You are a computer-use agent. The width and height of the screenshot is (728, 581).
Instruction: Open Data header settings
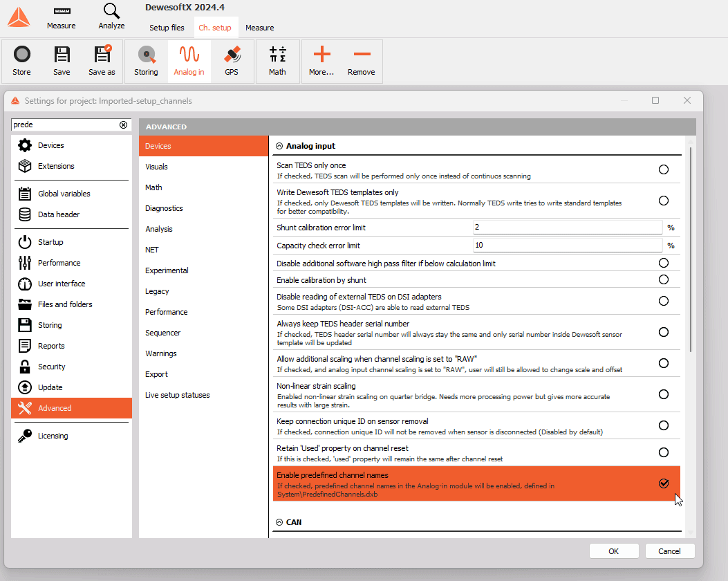71,214
